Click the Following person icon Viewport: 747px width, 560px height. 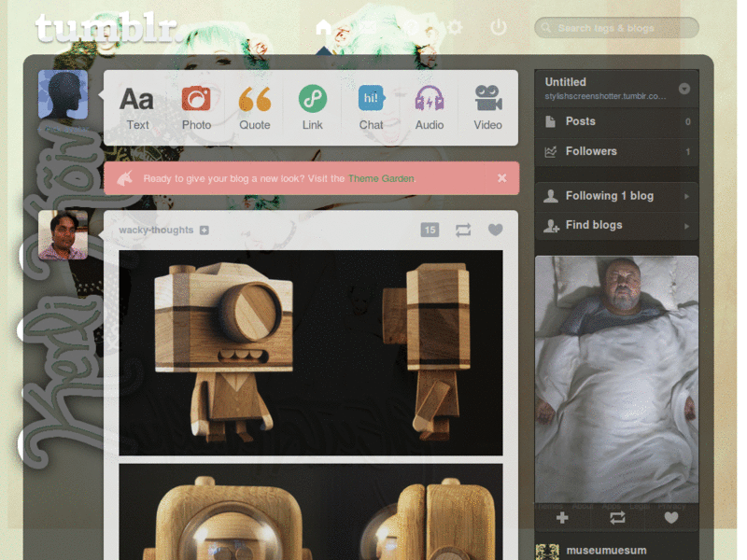coord(551,196)
